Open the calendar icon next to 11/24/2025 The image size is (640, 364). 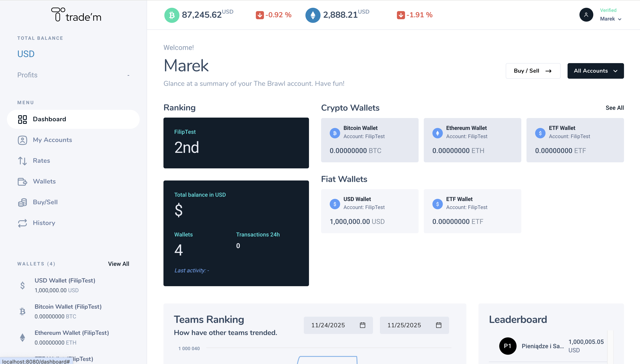(363, 325)
